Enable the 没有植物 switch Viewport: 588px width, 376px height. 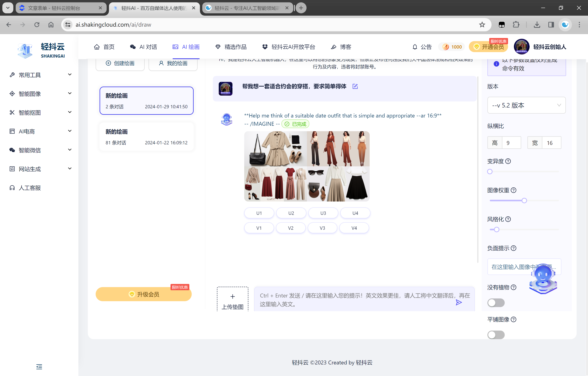point(496,303)
